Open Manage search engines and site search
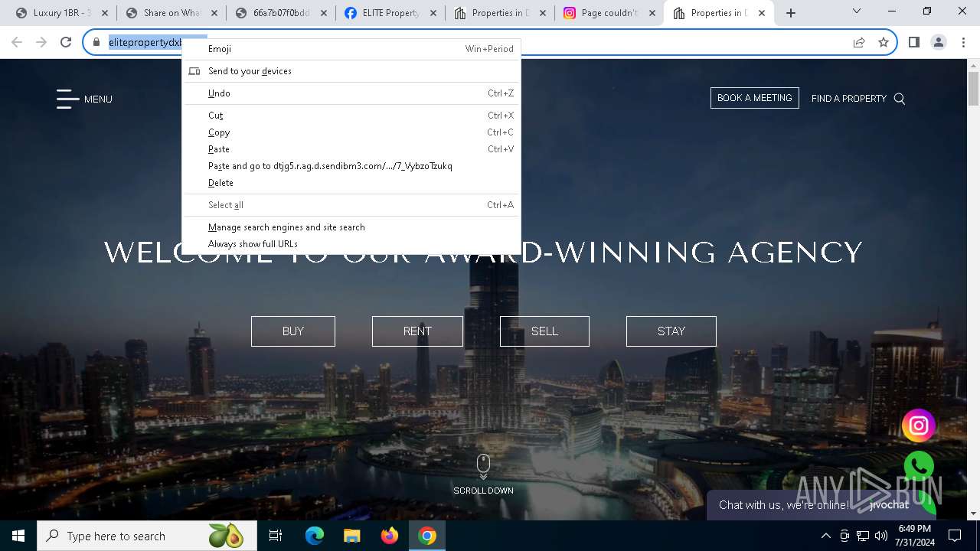980x551 pixels. click(x=351, y=227)
